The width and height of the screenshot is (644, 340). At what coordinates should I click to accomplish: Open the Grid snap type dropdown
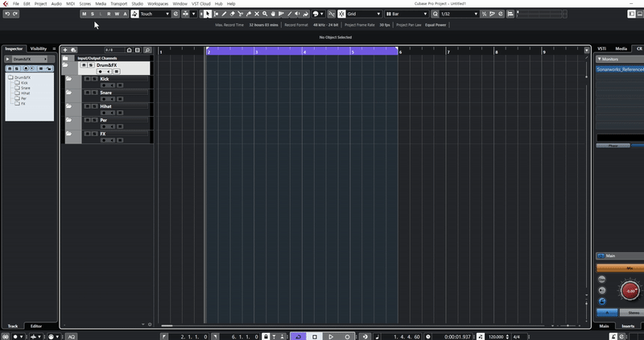(x=365, y=14)
